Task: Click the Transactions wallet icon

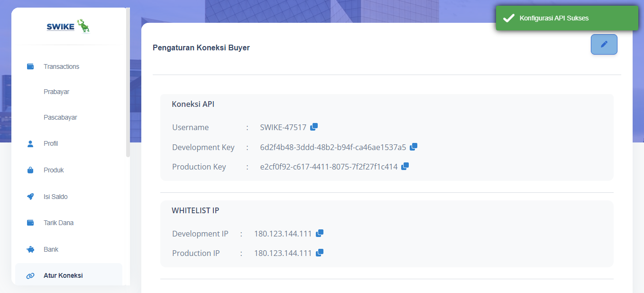Action: 30,66
